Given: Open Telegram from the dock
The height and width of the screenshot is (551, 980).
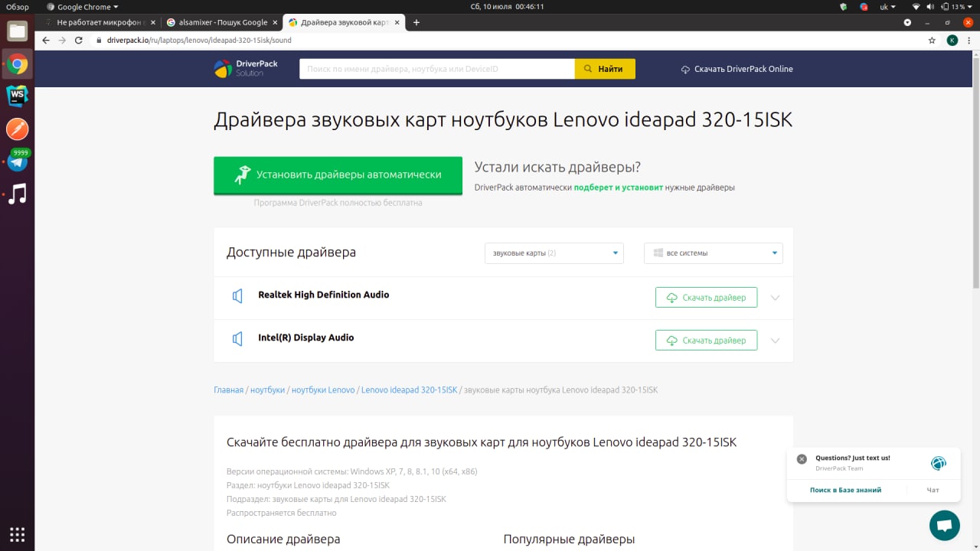Looking at the screenshot, I should pyautogui.click(x=17, y=161).
